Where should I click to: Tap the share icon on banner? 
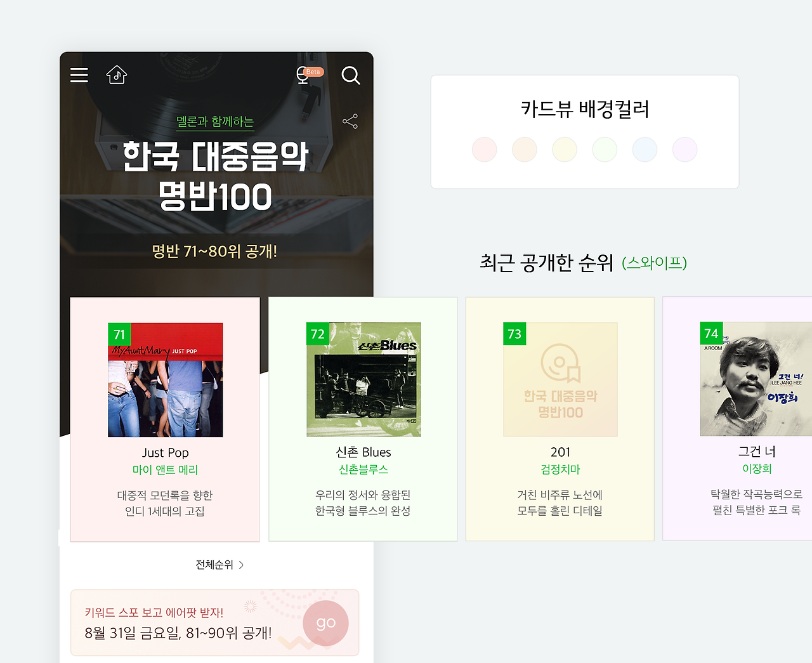[x=350, y=121]
